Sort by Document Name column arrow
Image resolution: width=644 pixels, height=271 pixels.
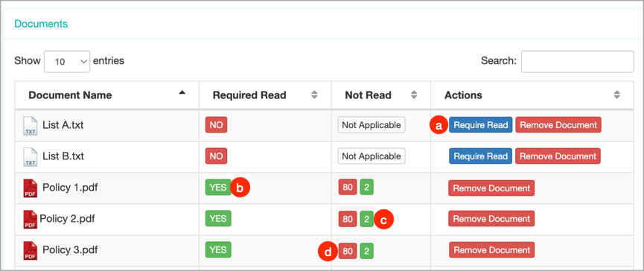(x=182, y=93)
